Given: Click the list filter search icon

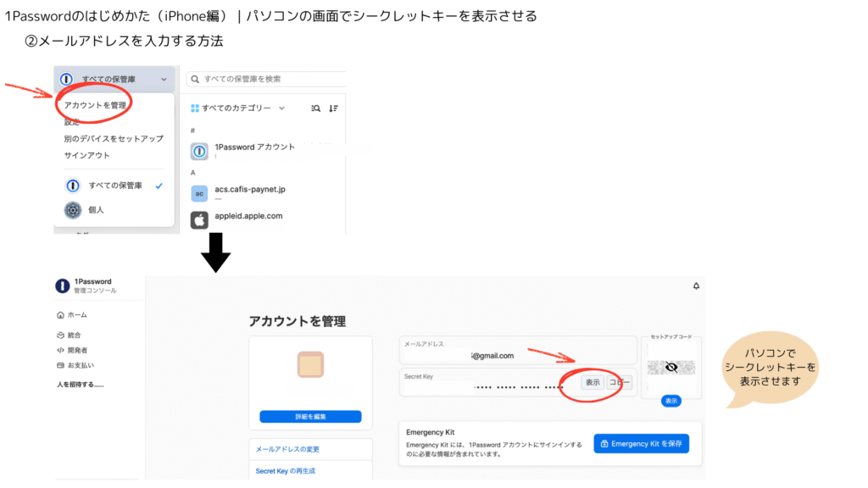Looking at the screenshot, I should pos(315,108).
